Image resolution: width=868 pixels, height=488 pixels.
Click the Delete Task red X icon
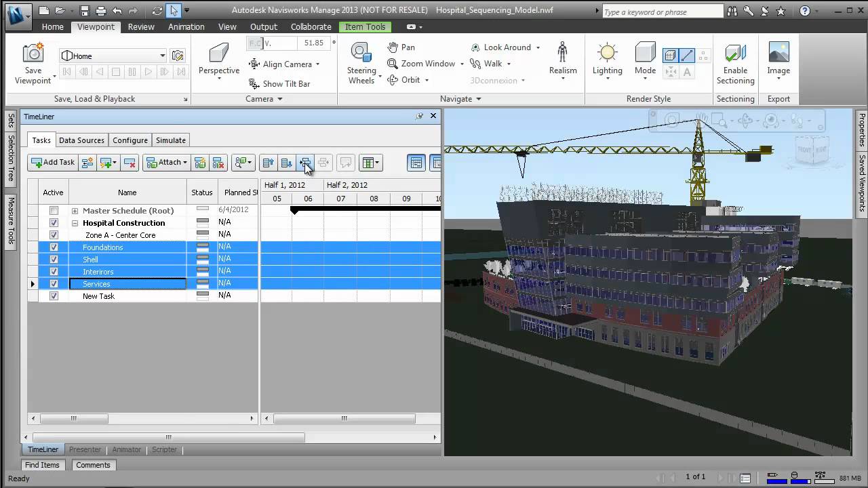point(131,163)
